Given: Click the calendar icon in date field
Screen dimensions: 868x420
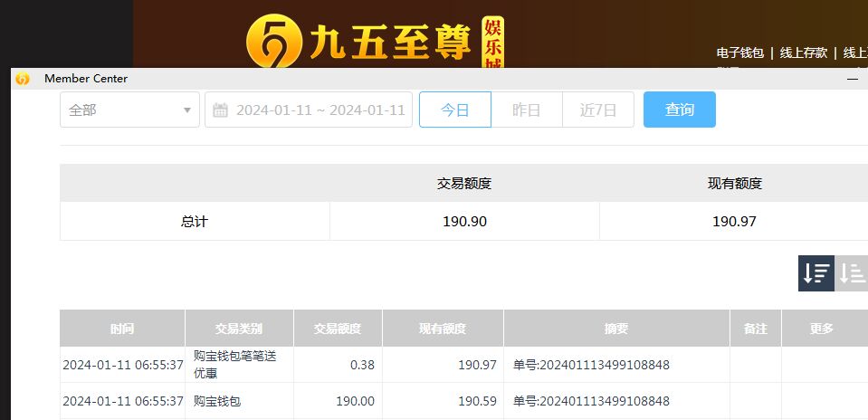Looking at the screenshot, I should coord(220,110).
